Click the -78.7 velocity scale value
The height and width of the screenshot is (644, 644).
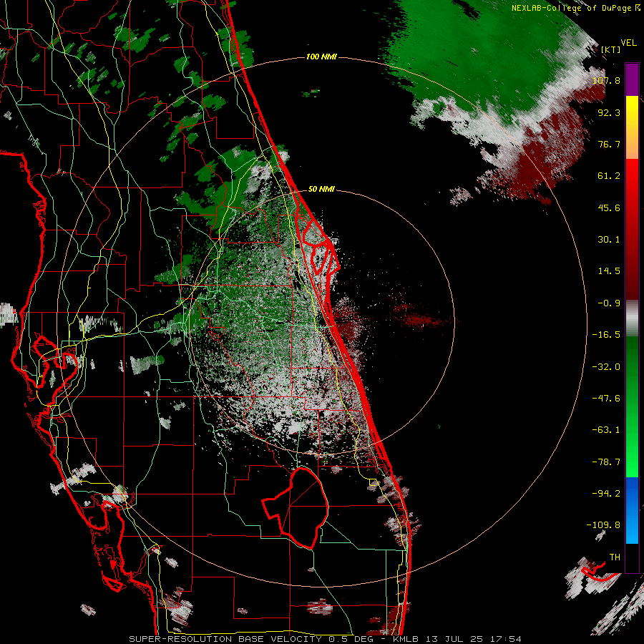point(606,462)
